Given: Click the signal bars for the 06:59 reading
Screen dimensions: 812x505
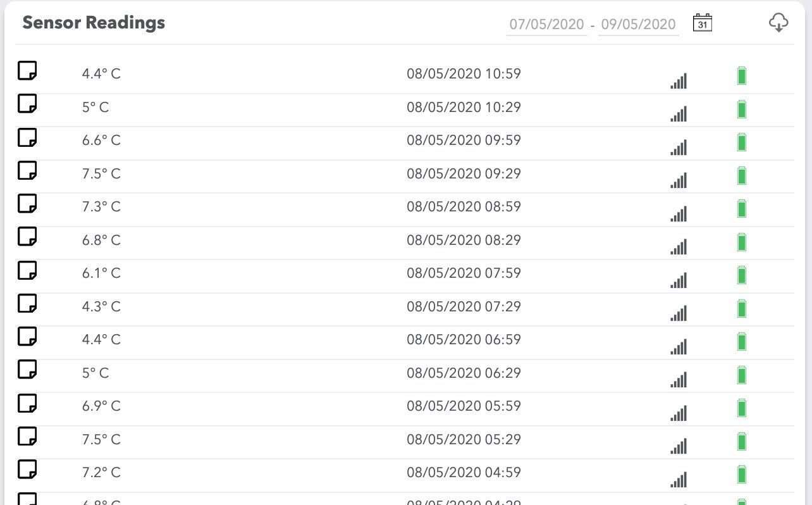Looking at the screenshot, I should (x=679, y=347).
